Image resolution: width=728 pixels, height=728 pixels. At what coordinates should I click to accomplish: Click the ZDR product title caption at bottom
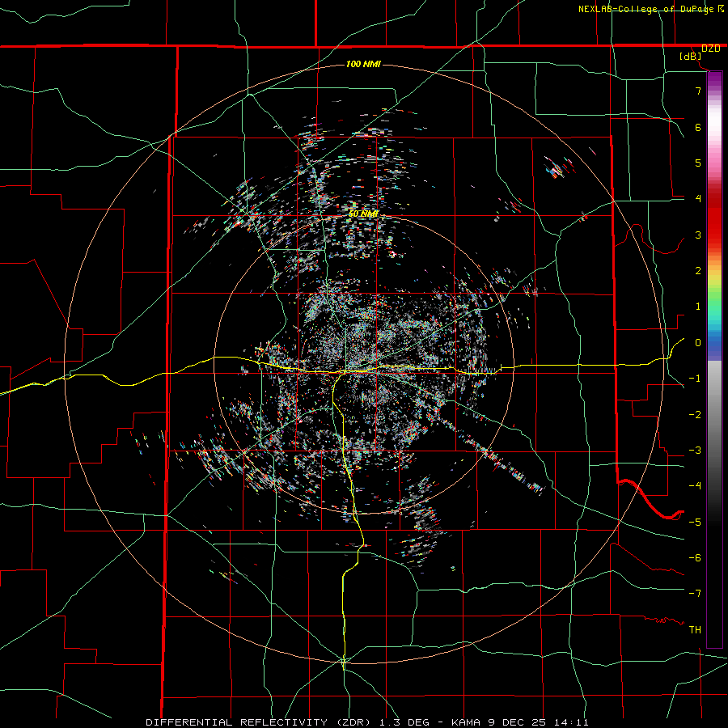(366, 722)
